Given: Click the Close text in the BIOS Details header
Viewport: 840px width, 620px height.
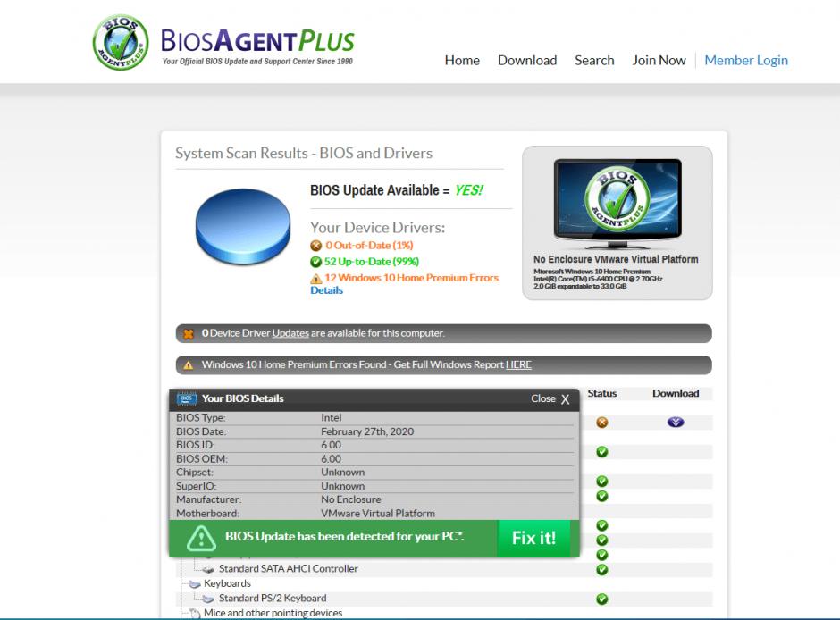Looking at the screenshot, I should point(542,398).
